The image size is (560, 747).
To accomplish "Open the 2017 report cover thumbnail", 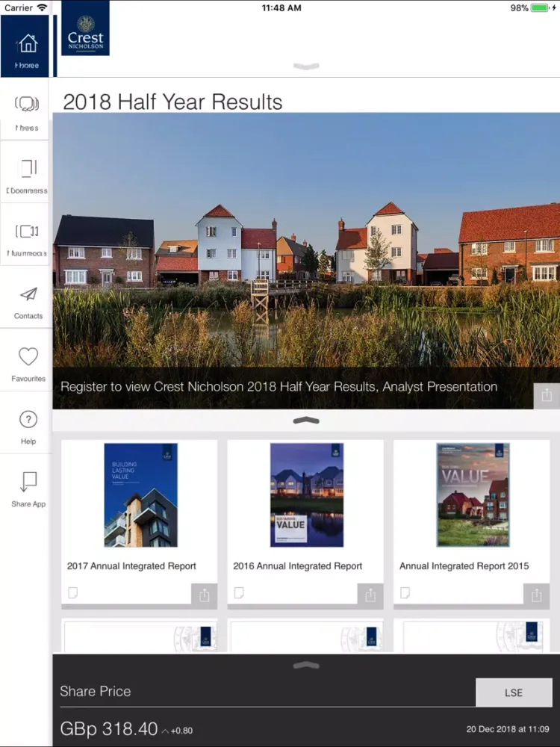I will coord(141,495).
